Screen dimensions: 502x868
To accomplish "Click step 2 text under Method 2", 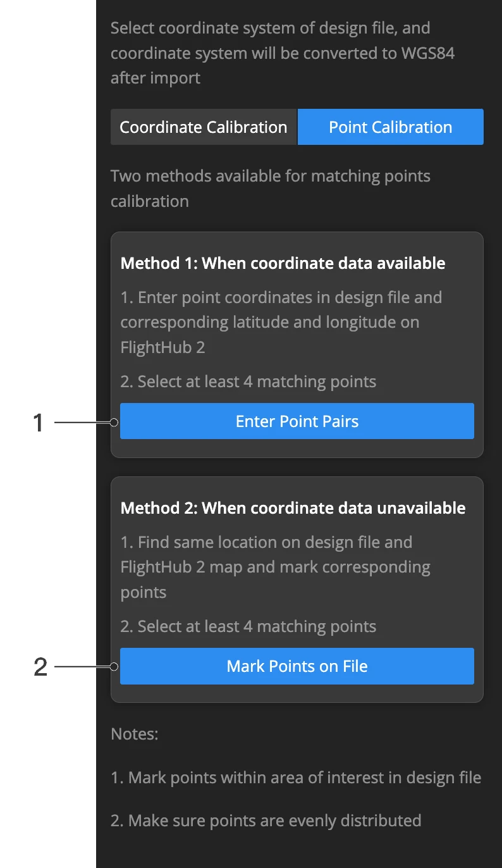I will click(248, 626).
